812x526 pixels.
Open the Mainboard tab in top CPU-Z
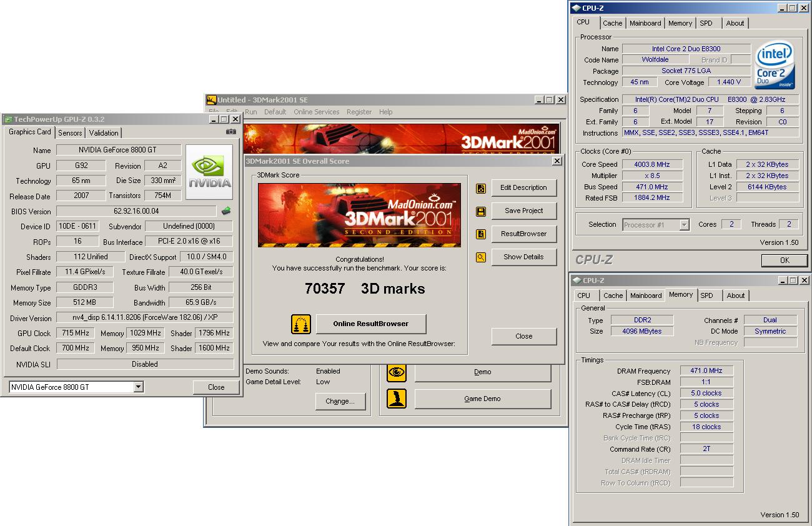click(645, 23)
